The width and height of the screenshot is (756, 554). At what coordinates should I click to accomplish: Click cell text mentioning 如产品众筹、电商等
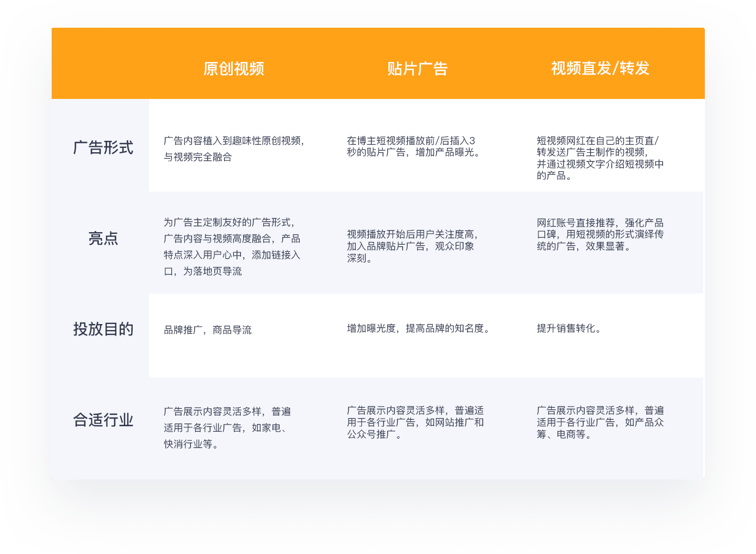coord(600,422)
